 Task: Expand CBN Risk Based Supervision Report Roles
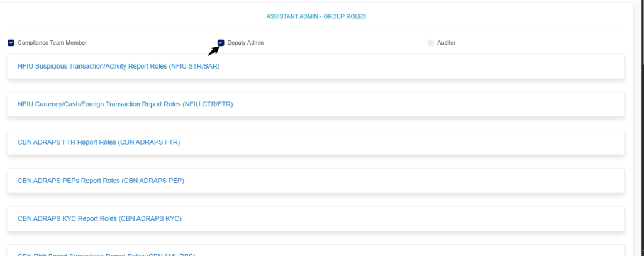pos(107,253)
